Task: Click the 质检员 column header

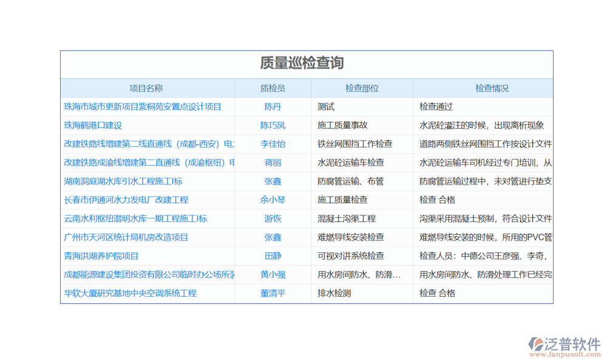Action: coord(273,88)
